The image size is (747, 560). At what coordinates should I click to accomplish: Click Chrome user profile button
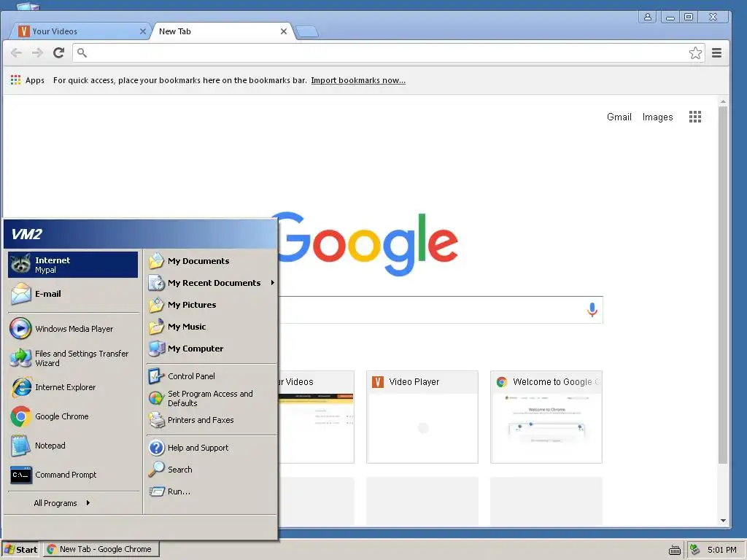(648, 17)
